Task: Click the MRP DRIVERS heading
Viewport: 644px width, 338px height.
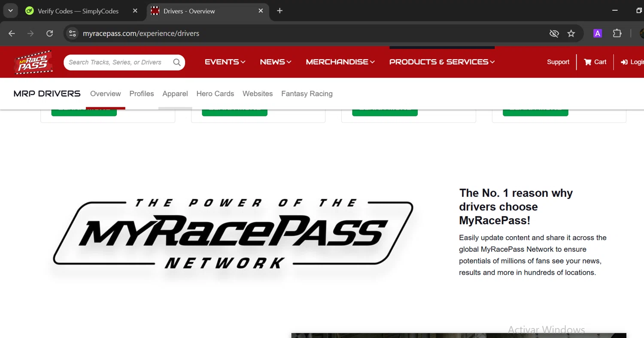Action: pos(47,94)
